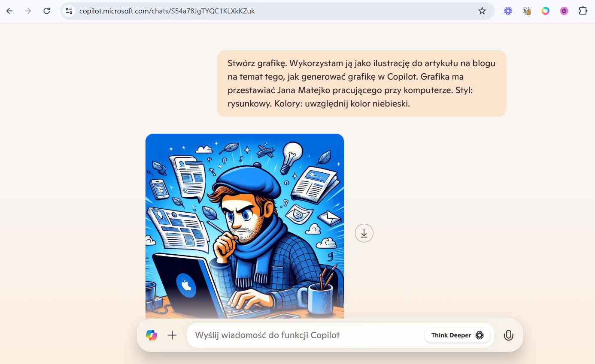The image size is (595, 364).
Task: Go back to previous page
Action: pyautogui.click(x=9, y=11)
